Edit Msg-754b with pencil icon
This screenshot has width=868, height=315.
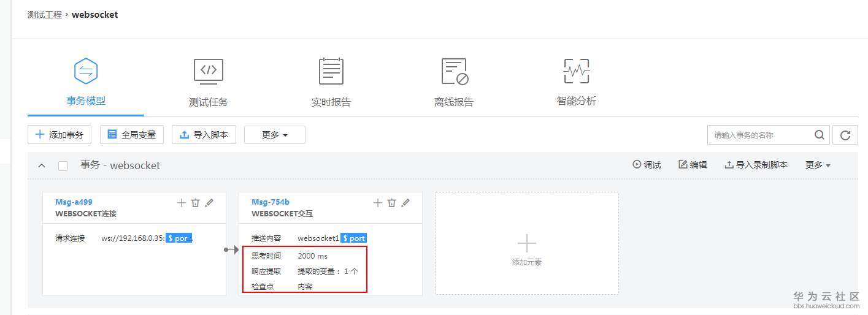tap(405, 203)
